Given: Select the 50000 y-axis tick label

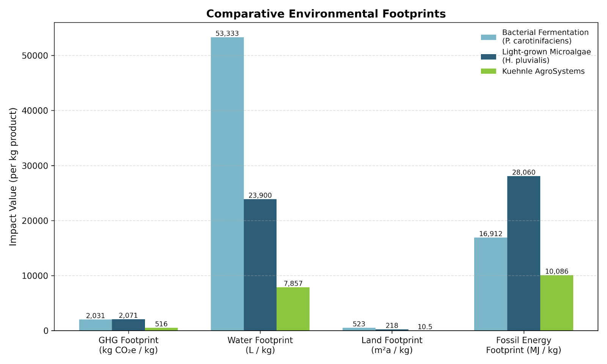Looking at the screenshot, I should point(36,56).
